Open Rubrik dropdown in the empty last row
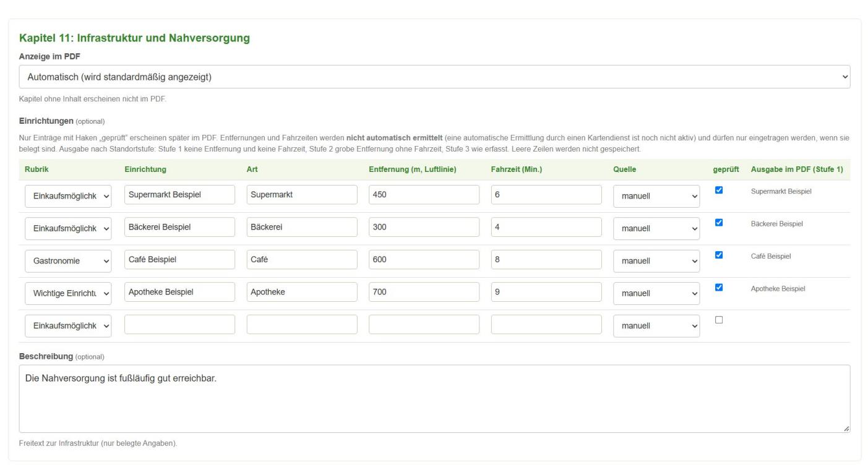Image resolution: width=868 pixels, height=475 pixels. click(68, 326)
